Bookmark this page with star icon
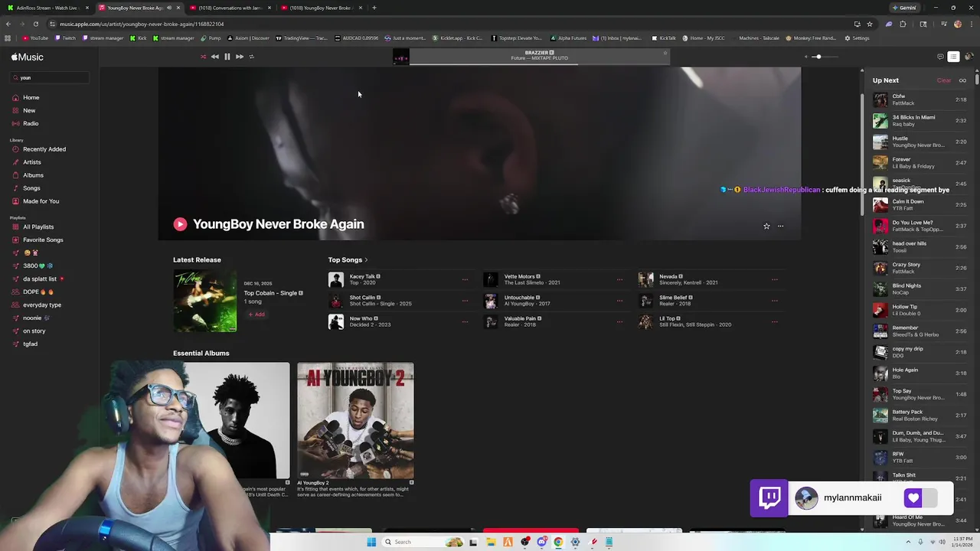 pos(869,24)
